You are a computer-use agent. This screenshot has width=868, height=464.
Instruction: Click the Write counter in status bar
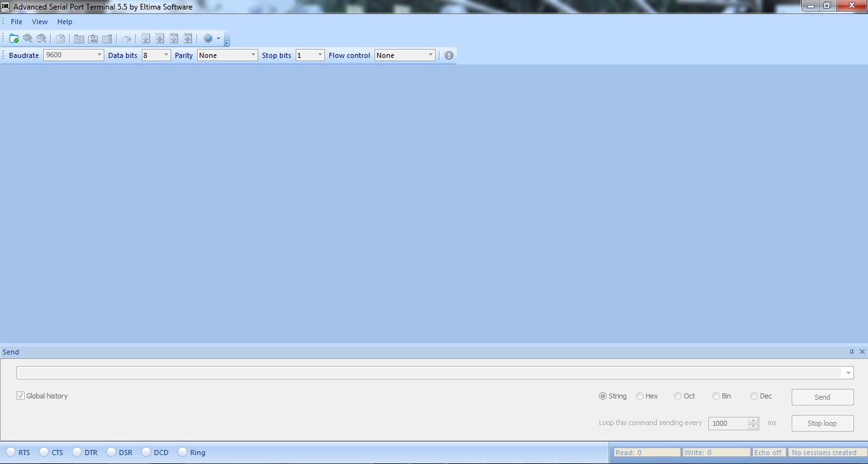pyautogui.click(x=716, y=453)
